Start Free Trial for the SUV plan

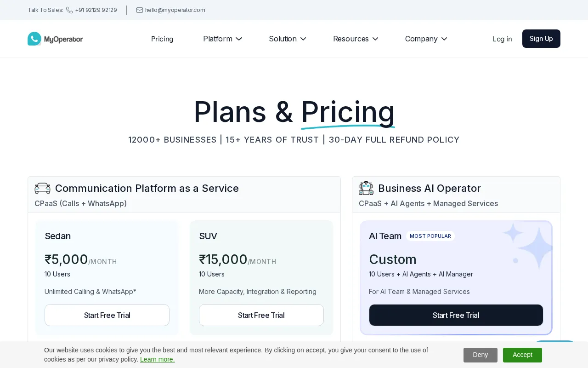click(261, 315)
